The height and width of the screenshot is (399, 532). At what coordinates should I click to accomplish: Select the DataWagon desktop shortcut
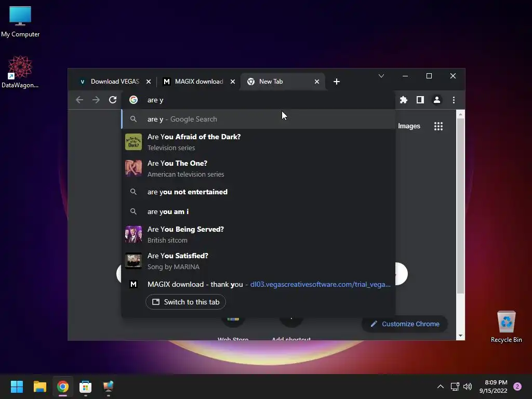click(x=20, y=72)
